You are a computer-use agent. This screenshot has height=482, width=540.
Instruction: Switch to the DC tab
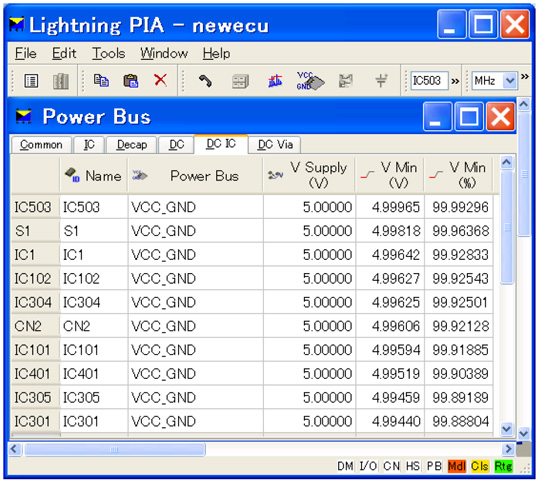click(x=176, y=145)
